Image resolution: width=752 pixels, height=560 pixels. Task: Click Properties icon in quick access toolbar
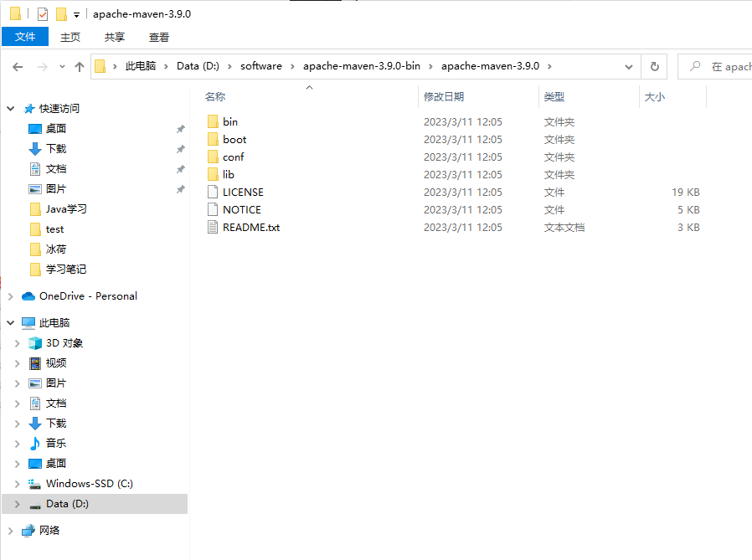click(x=43, y=14)
